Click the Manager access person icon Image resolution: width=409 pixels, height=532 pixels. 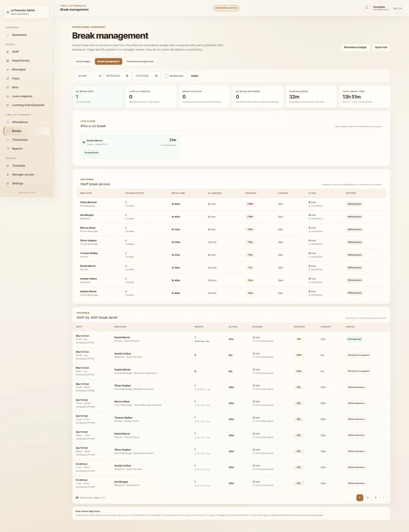pos(8,175)
